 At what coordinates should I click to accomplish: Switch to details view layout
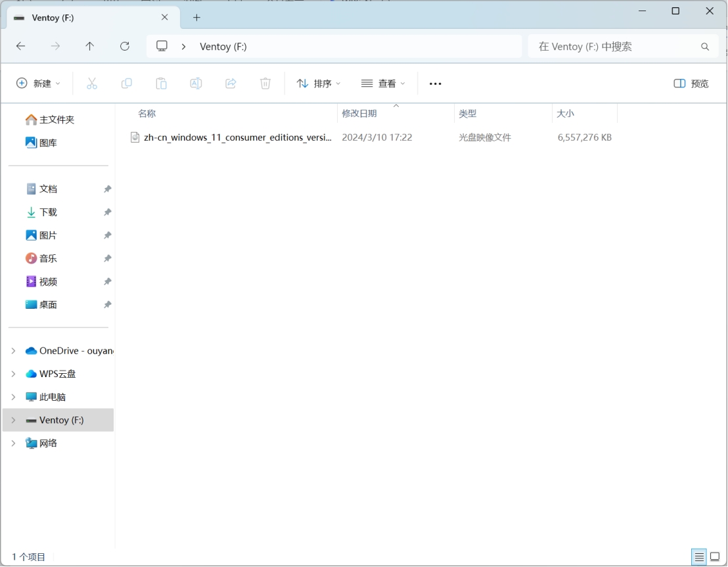click(x=699, y=557)
